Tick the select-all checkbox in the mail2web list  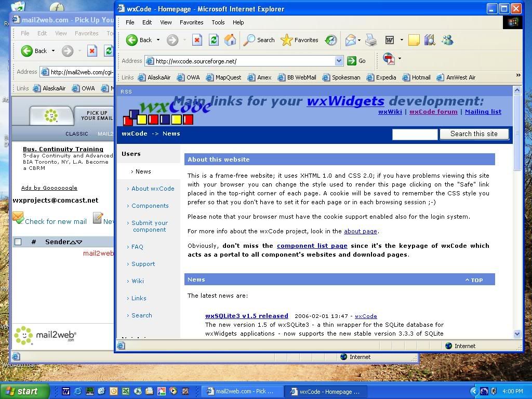(18, 242)
